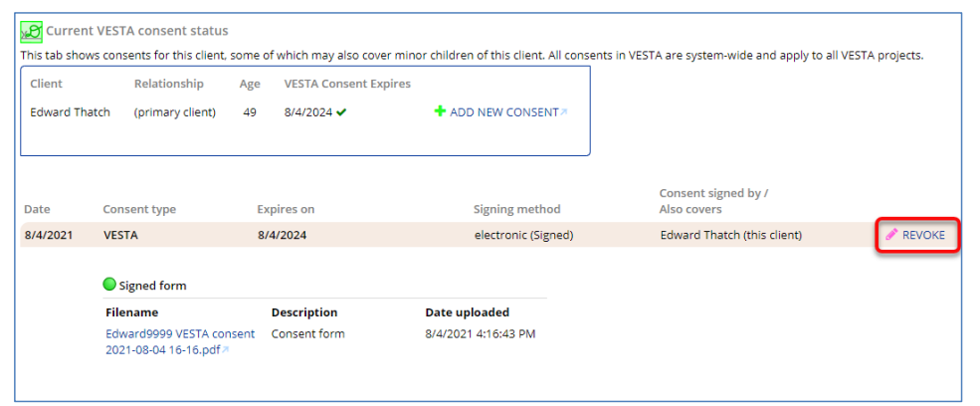Open ADD NEW CONSENT link
Viewport: 980px width, 406px height.
click(503, 112)
